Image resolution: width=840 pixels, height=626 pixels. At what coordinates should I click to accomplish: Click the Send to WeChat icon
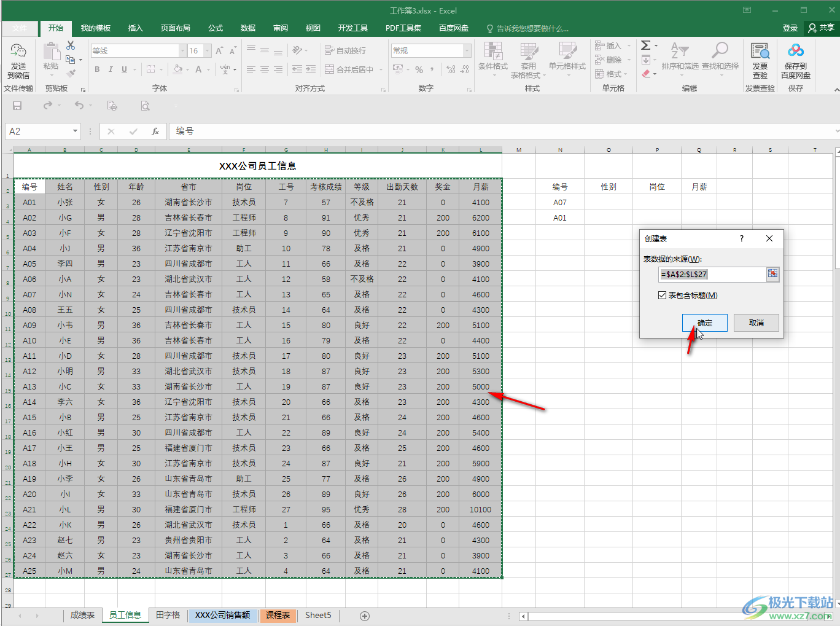click(18, 52)
